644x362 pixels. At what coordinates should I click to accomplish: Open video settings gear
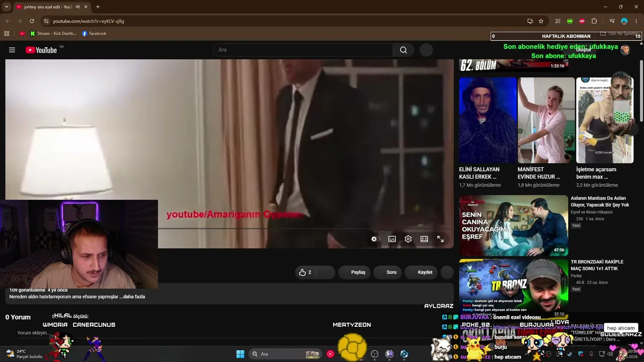[408, 239]
